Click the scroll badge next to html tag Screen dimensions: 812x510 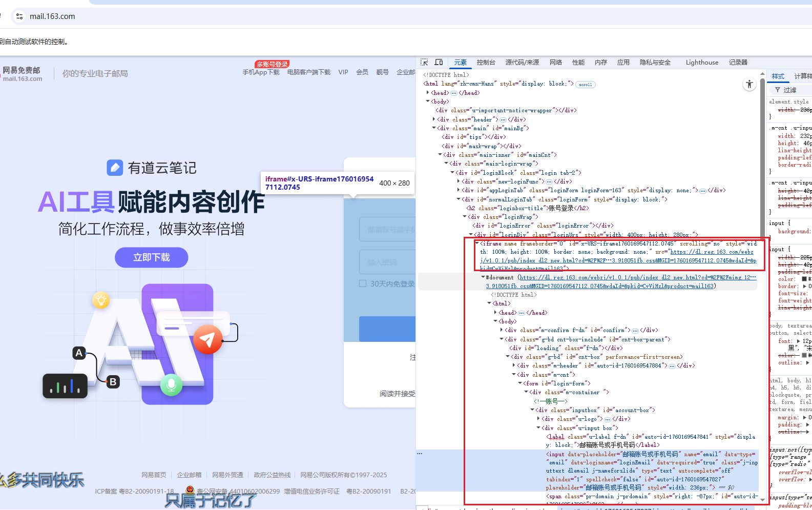586,85
